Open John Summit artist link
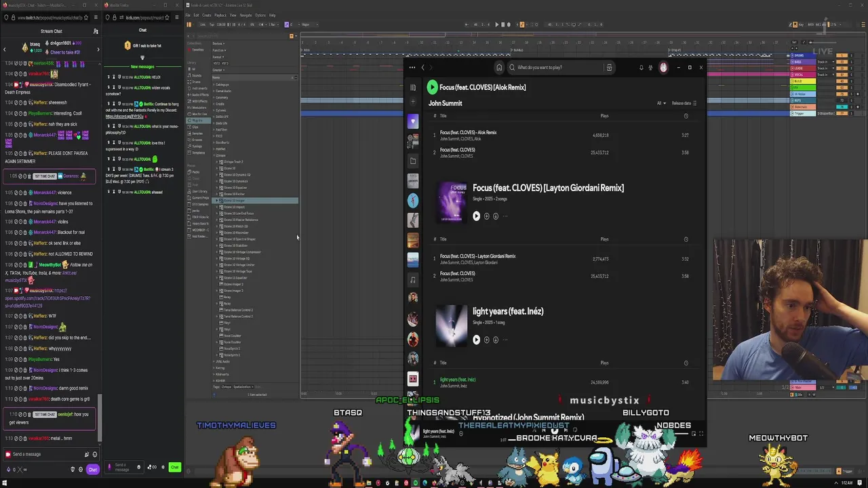Image resolution: width=868 pixels, height=488 pixels. pyautogui.click(x=446, y=103)
